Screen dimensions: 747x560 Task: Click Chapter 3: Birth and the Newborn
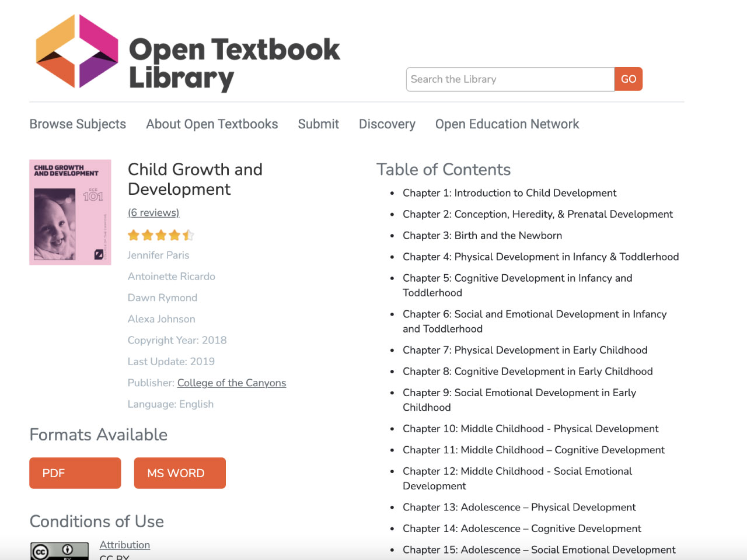click(482, 236)
